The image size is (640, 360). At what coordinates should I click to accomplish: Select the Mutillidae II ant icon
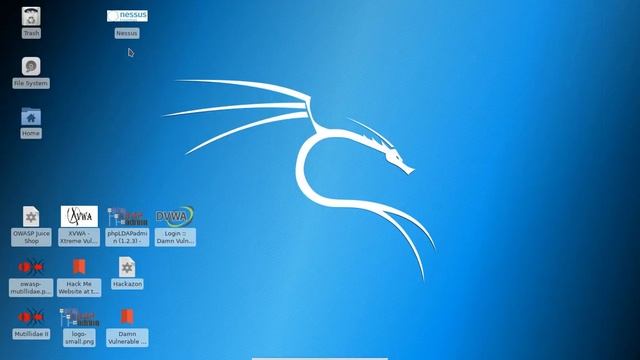point(31,317)
